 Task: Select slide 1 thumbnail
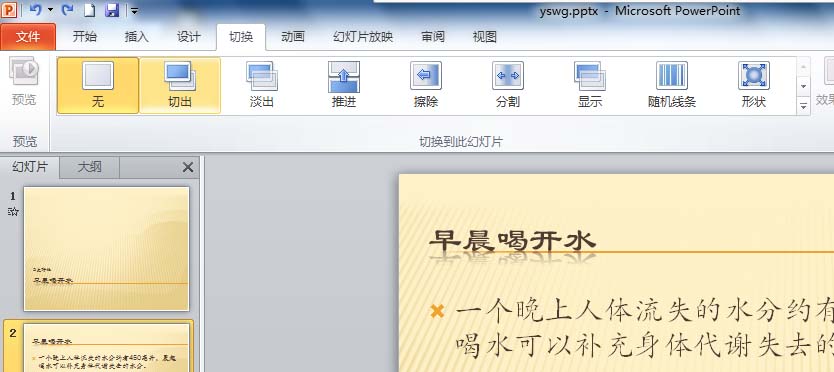click(x=106, y=248)
